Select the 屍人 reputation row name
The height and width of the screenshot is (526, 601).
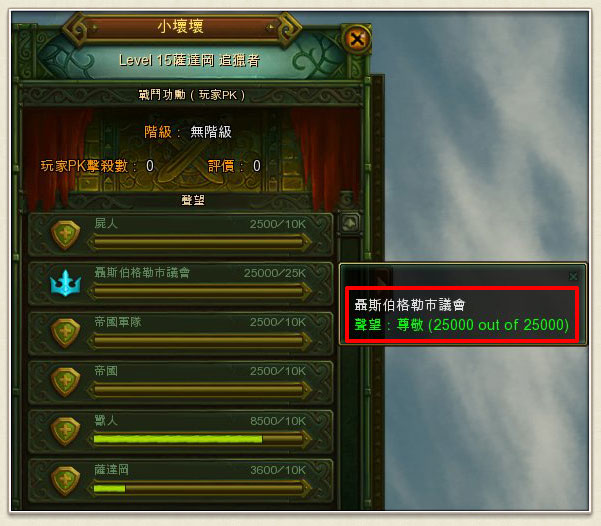pos(106,224)
